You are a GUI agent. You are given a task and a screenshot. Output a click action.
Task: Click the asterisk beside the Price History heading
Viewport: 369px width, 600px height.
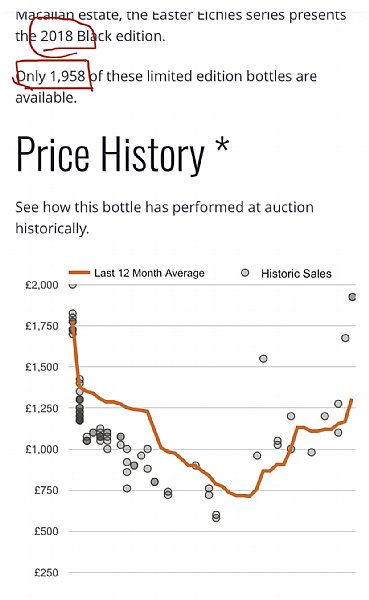pyautogui.click(x=222, y=146)
